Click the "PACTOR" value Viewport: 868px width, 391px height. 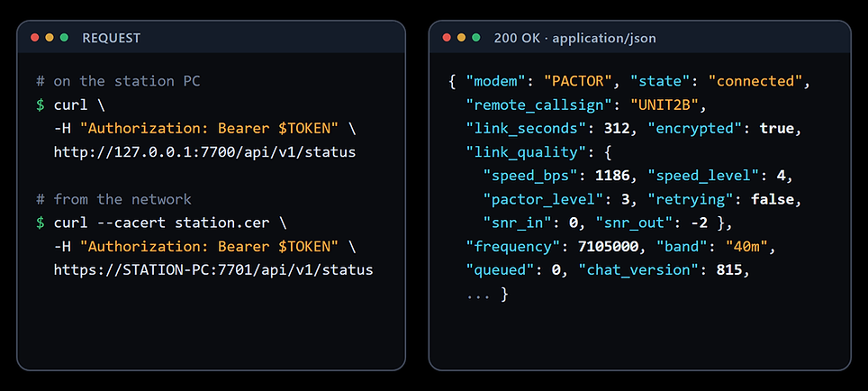(x=578, y=81)
